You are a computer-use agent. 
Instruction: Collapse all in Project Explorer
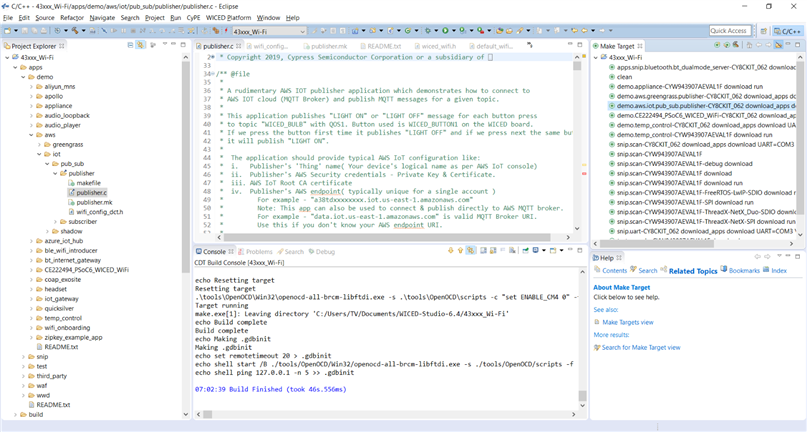point(132,46)
